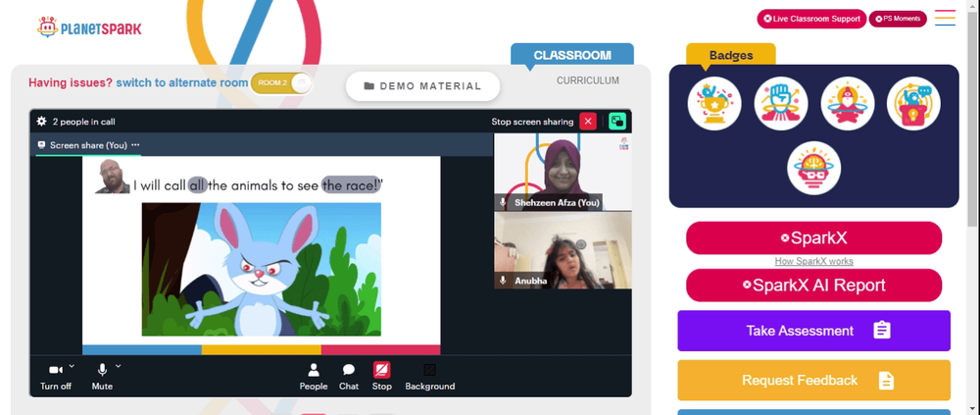The height and width of the screenshot is (415, 980).
Task: Open the hamburger menu at top right
Action: [x=945, y=19]
